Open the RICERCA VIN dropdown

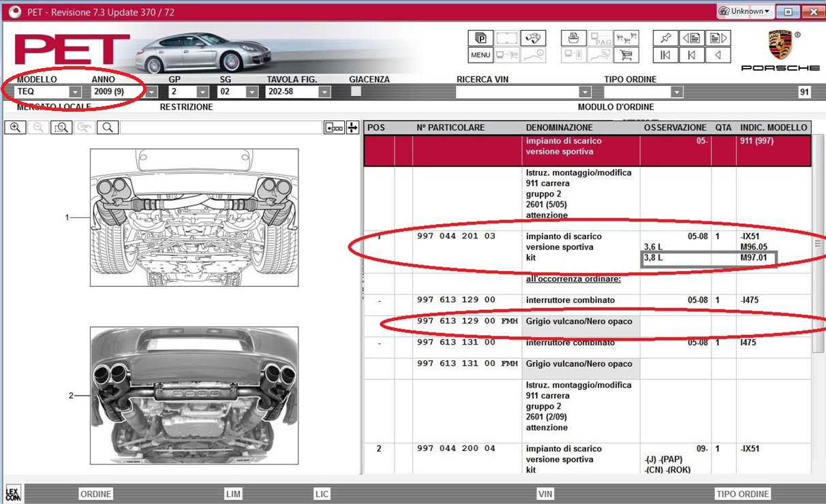(585, 92)
